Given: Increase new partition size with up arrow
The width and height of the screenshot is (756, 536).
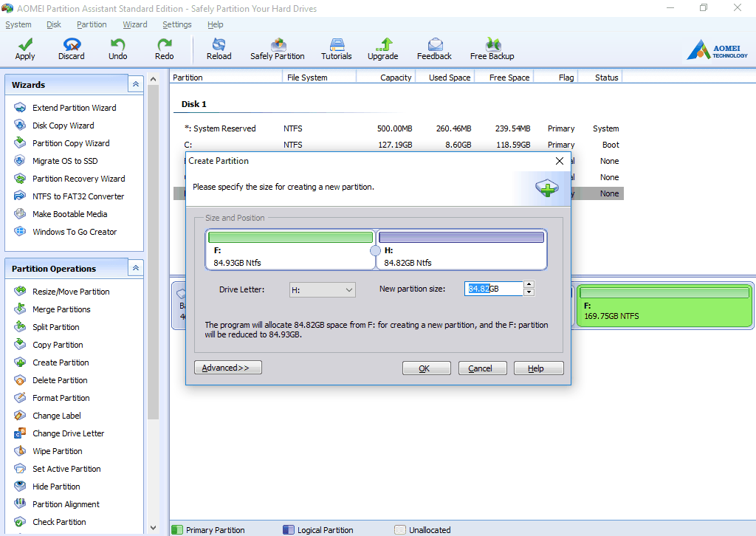Looking at the screenshot, I should tap(529, 284).
